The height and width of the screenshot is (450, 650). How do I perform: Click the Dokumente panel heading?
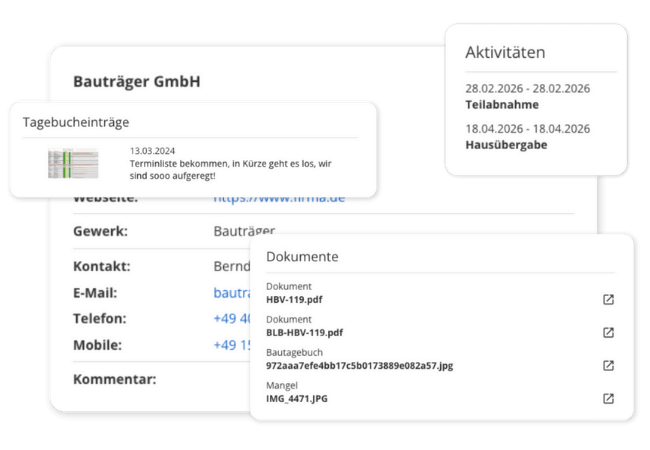click(x=302, y=257)
